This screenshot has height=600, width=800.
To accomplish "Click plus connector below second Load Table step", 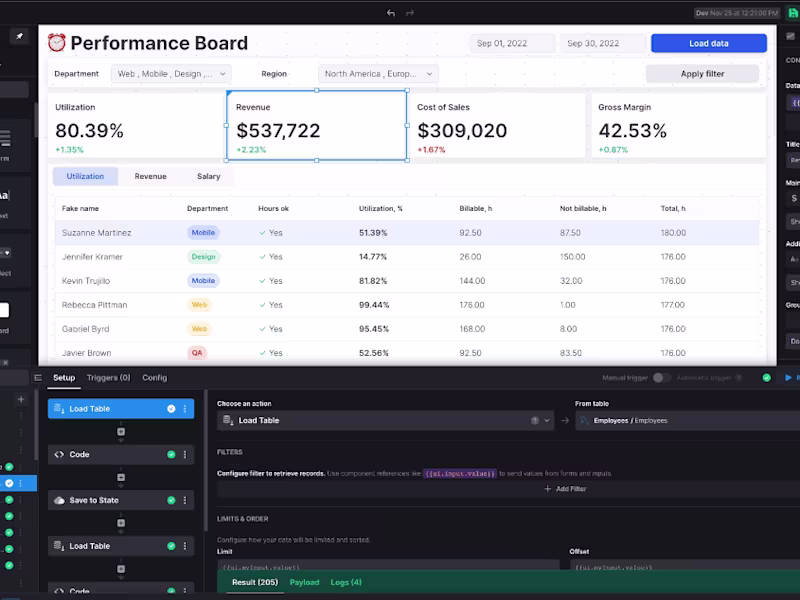I will coord(121,569).
